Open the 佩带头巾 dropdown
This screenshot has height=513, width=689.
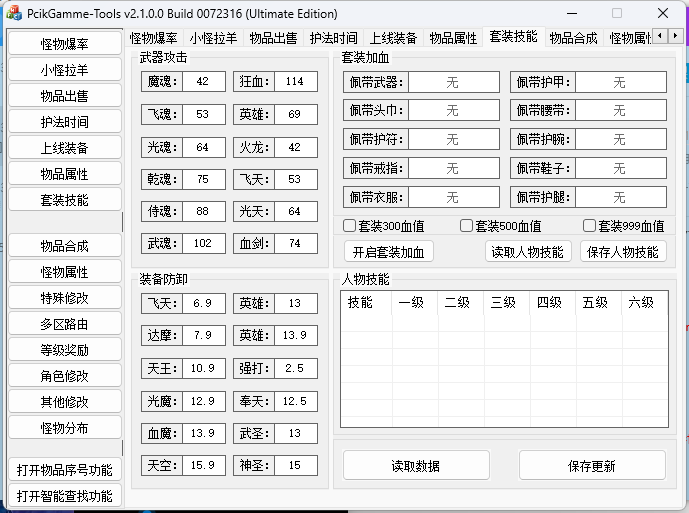tap(453, 110)
